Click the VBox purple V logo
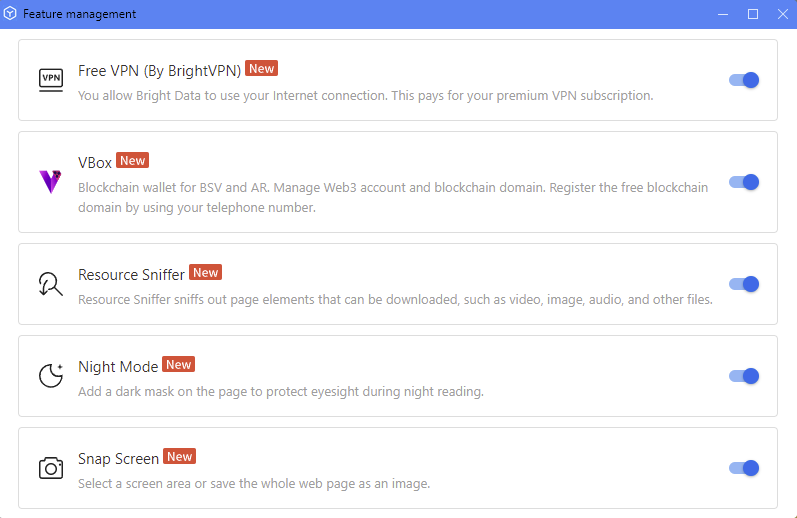797x518 pixels. 50,182
